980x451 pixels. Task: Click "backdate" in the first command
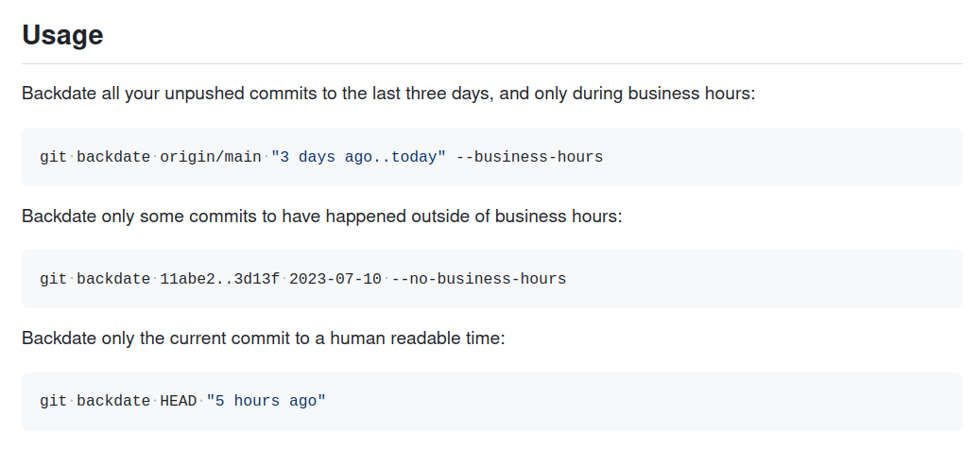113,157
